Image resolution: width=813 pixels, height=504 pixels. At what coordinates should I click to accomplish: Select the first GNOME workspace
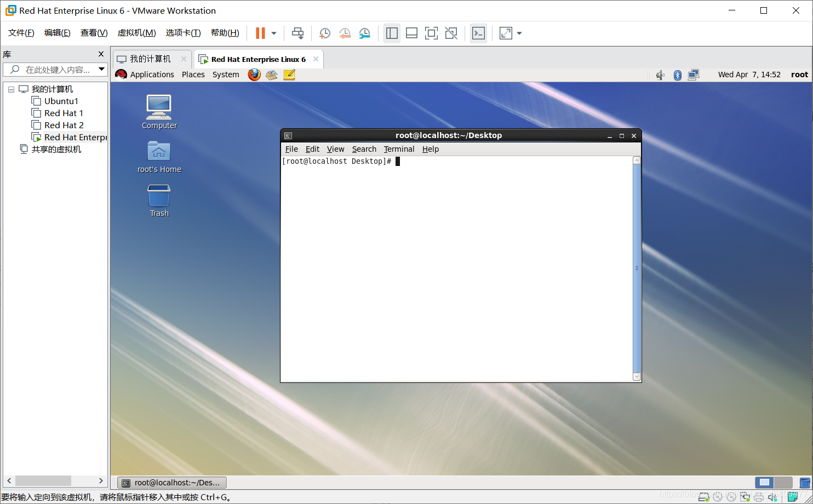pos(765,483)
